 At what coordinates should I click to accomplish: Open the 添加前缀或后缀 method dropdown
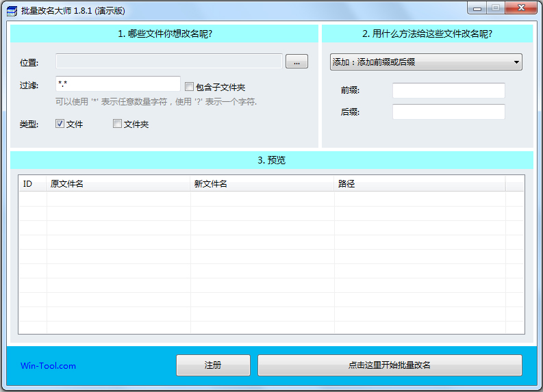click(426, 62)
